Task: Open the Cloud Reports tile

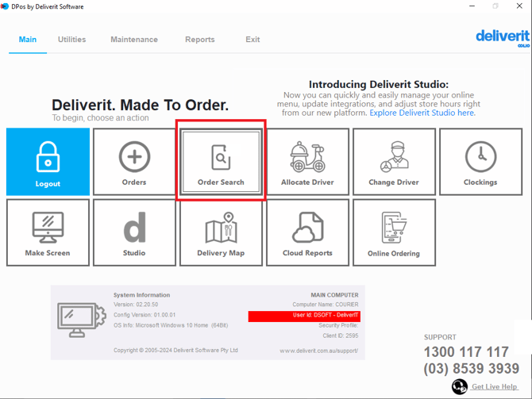Action: (307, 232)
